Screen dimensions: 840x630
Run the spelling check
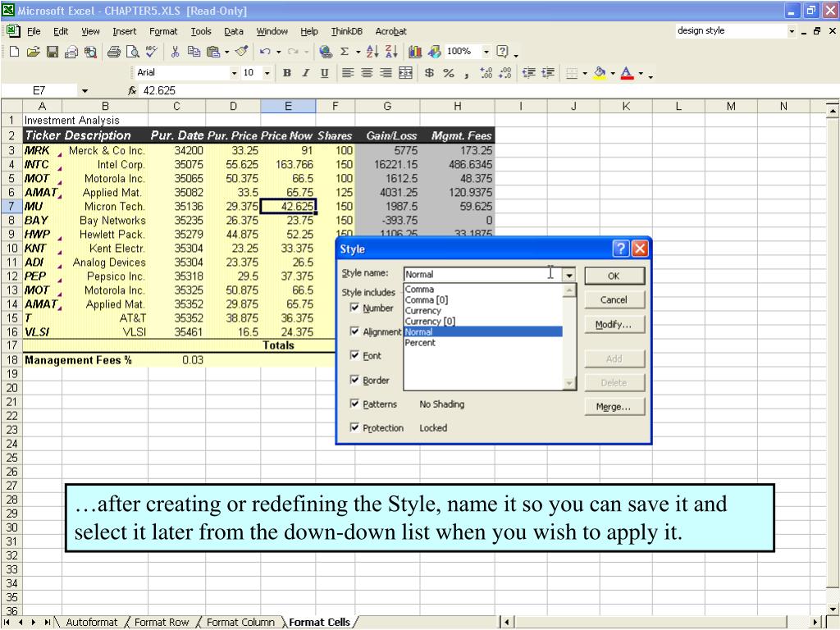(x=152, y=52)
